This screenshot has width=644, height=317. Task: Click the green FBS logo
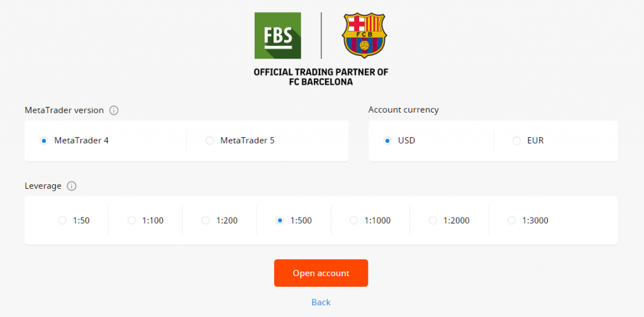point(277,36)
